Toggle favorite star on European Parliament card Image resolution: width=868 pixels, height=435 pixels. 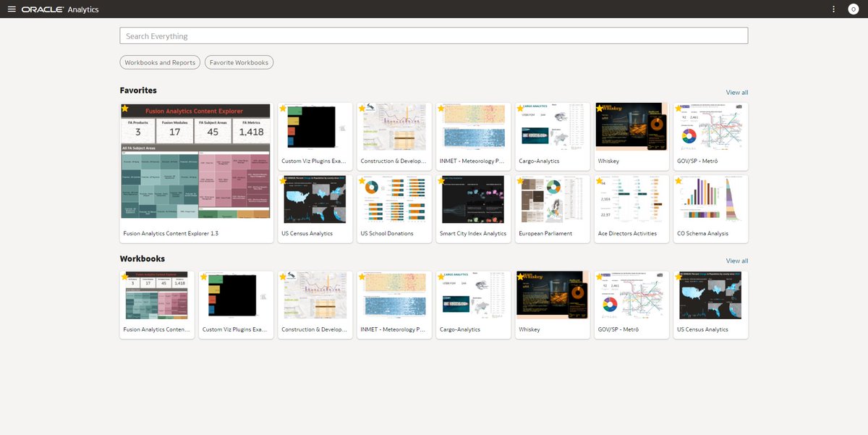click(x=519, y=181)
